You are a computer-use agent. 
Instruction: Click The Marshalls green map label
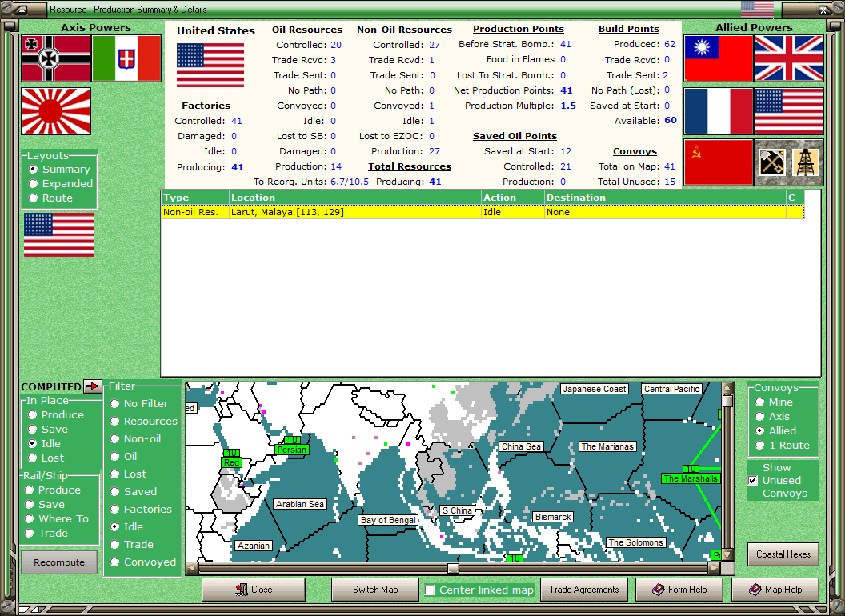click(x=691, y=478)
